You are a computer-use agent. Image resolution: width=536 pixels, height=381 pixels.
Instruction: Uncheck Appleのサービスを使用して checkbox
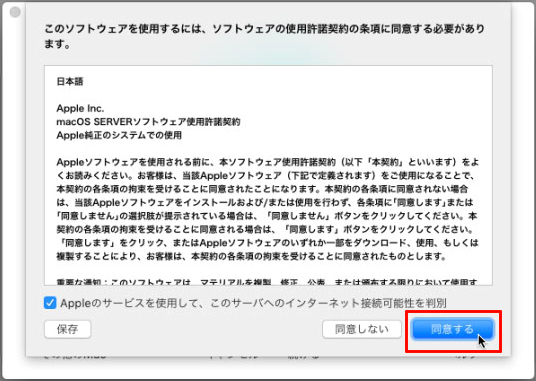click(50, 303)
